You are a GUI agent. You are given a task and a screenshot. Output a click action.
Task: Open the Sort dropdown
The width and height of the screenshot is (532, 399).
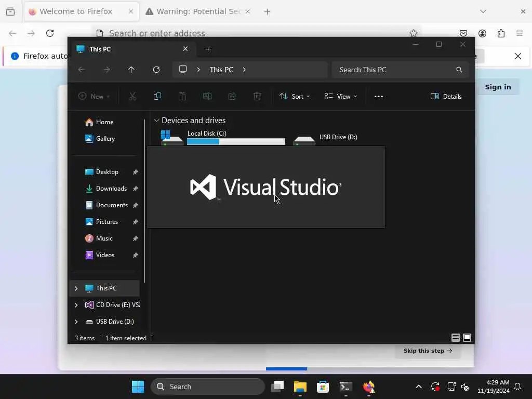coord(295,96)
